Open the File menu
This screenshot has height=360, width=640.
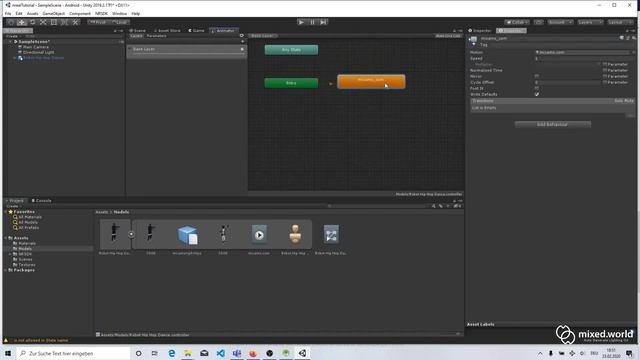pos(8,13)
